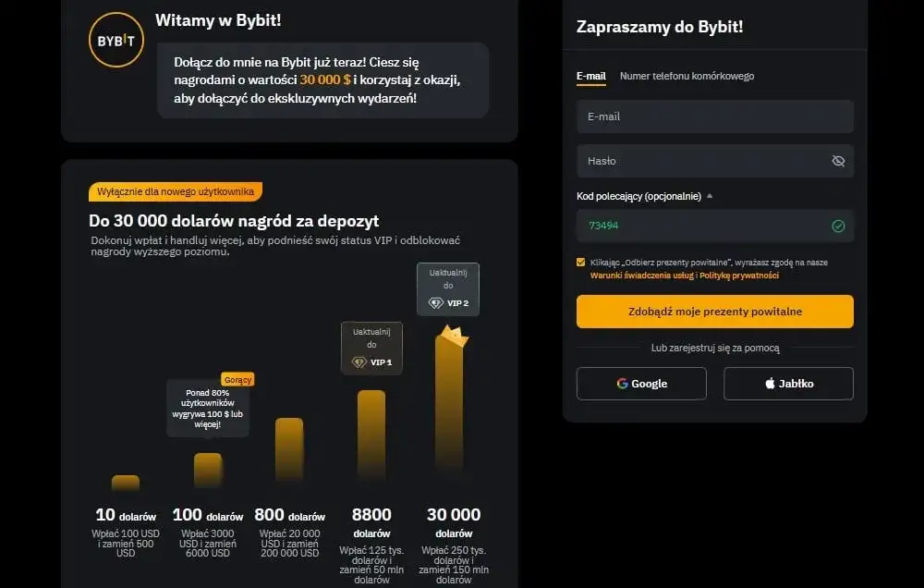Image resolution: width=924 pixels, height=588 pixels.
Task: Click the VIP 1 diamond badge
Action: point(359,361)
